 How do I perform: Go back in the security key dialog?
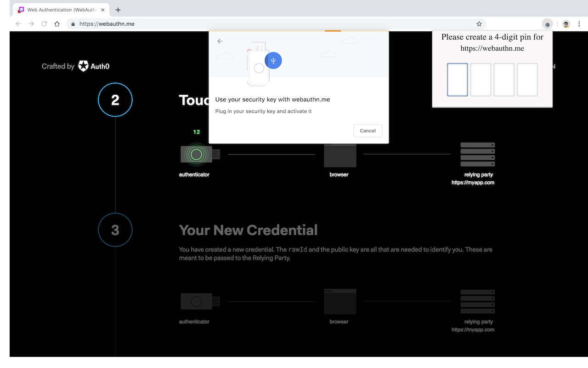220,41
